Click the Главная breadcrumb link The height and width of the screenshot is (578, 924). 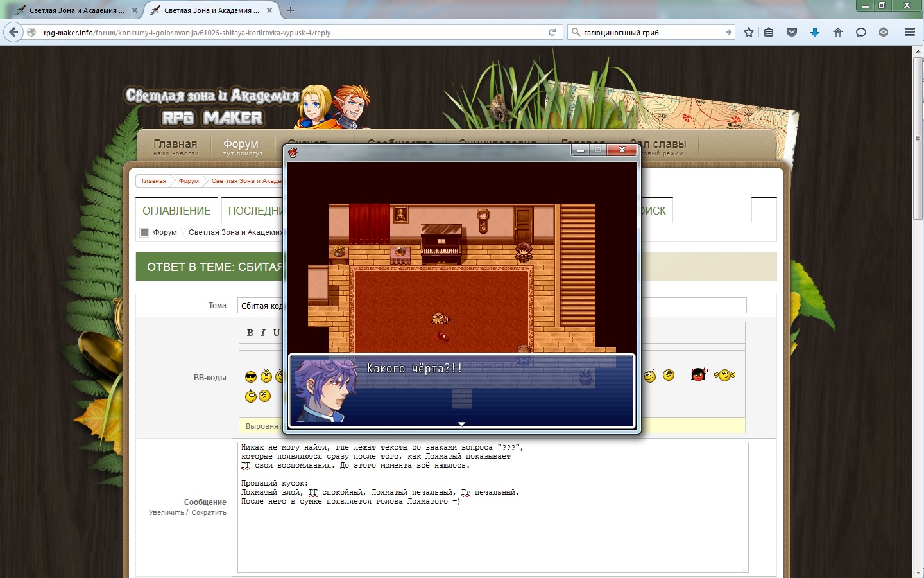coord(154,181)
